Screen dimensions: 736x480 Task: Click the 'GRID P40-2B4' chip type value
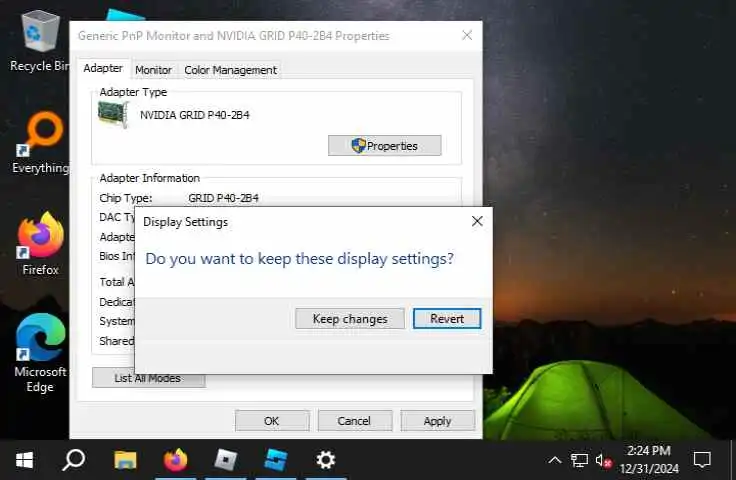pos(223,198)
